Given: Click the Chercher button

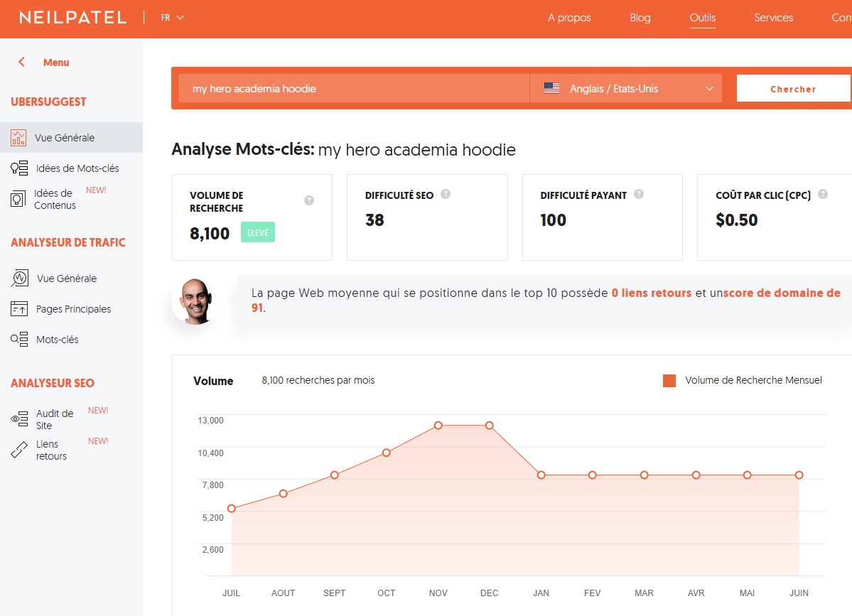Looking at the screenshot, I should tap(793, 88).
